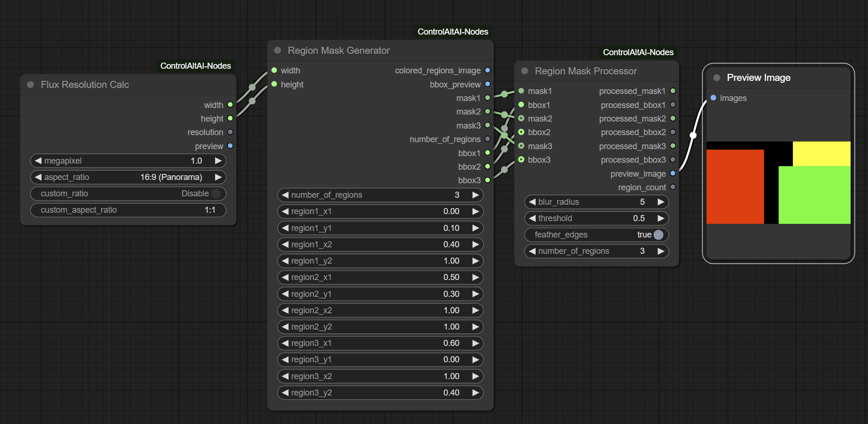Toggle custom_ratio Disable switch
This screenshot has width=868, height=424.
(216, 194)
